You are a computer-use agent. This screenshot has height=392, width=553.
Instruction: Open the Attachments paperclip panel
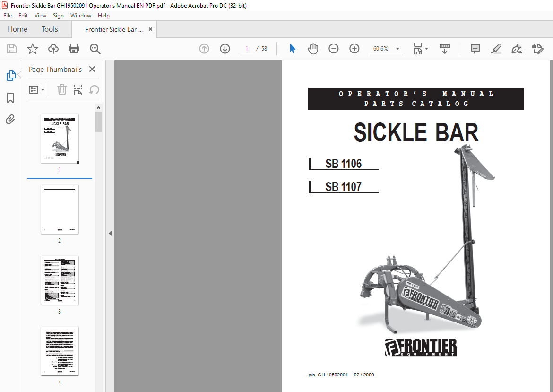click(x=10, y=120)
